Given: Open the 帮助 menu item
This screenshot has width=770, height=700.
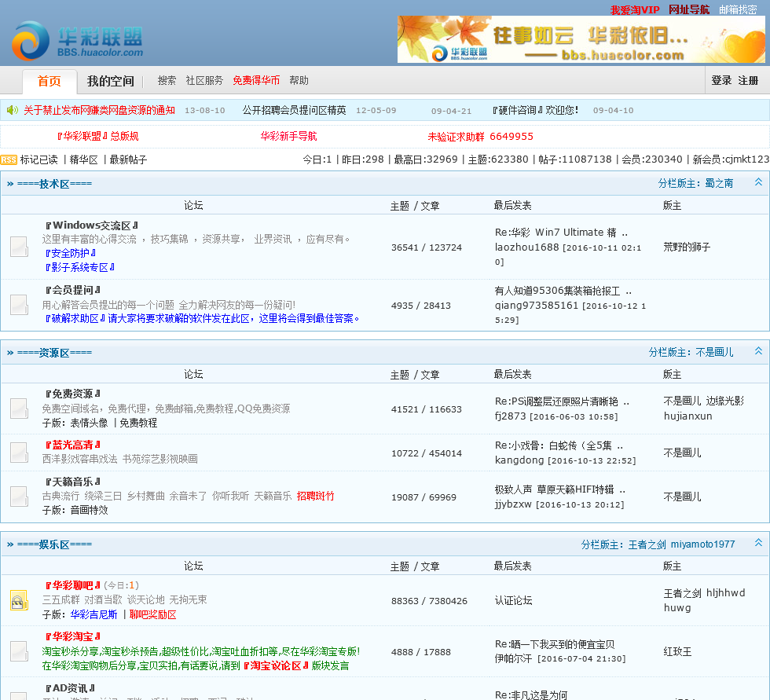Looking at the screenshot, I should 299,80.
